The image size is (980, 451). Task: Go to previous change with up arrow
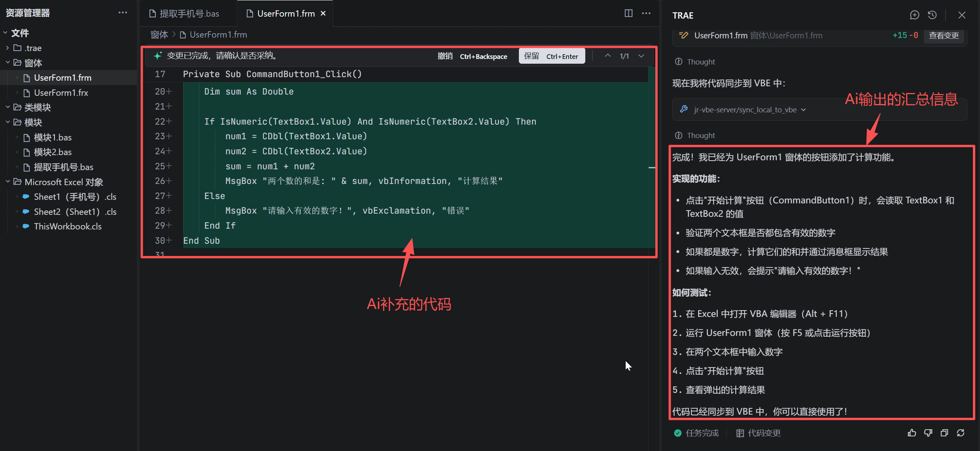tap(607, 56)
